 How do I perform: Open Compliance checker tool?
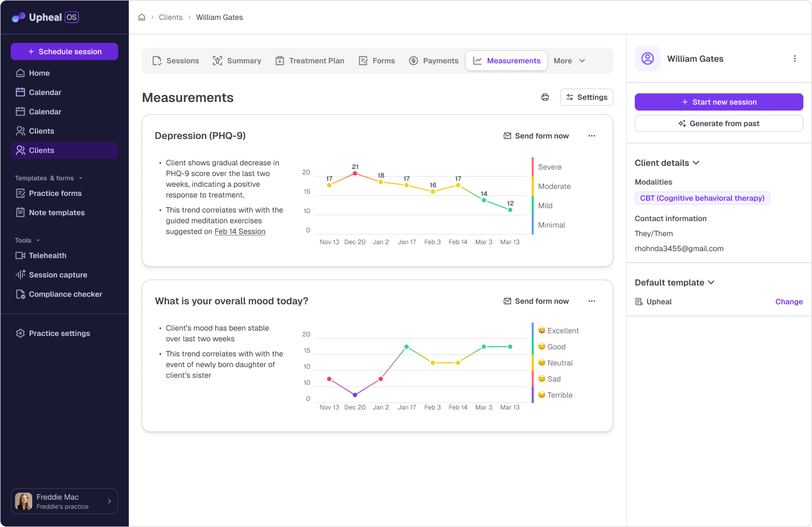pos(64,294)
